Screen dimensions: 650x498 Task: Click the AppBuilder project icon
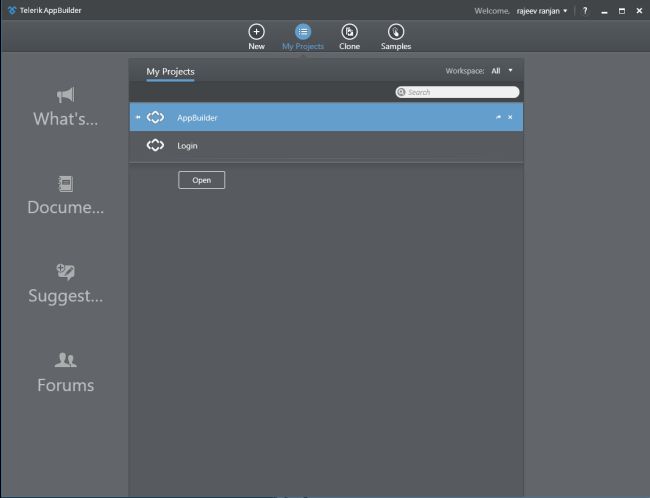[155, 117]
